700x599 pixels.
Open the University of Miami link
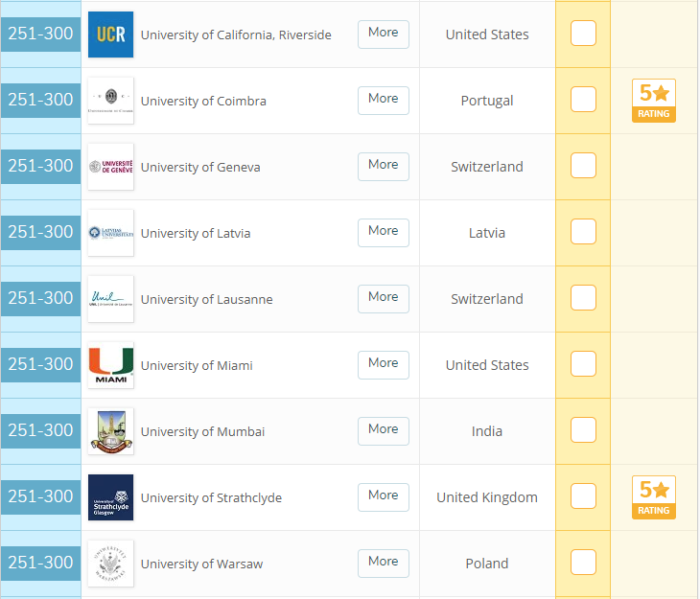pos(197,366)
